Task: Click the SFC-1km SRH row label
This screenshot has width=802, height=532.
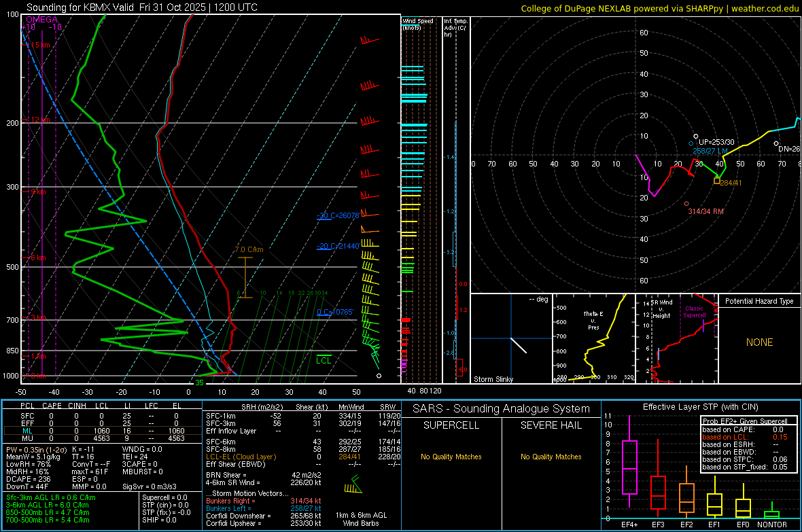Action: [220, 416]
